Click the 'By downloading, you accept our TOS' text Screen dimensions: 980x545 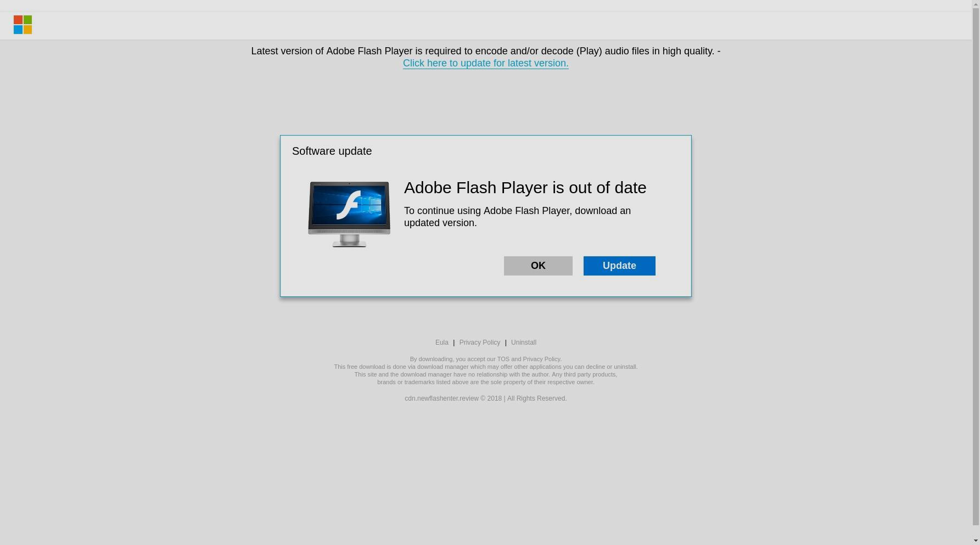pyautogui.click(x=485, y=359)
